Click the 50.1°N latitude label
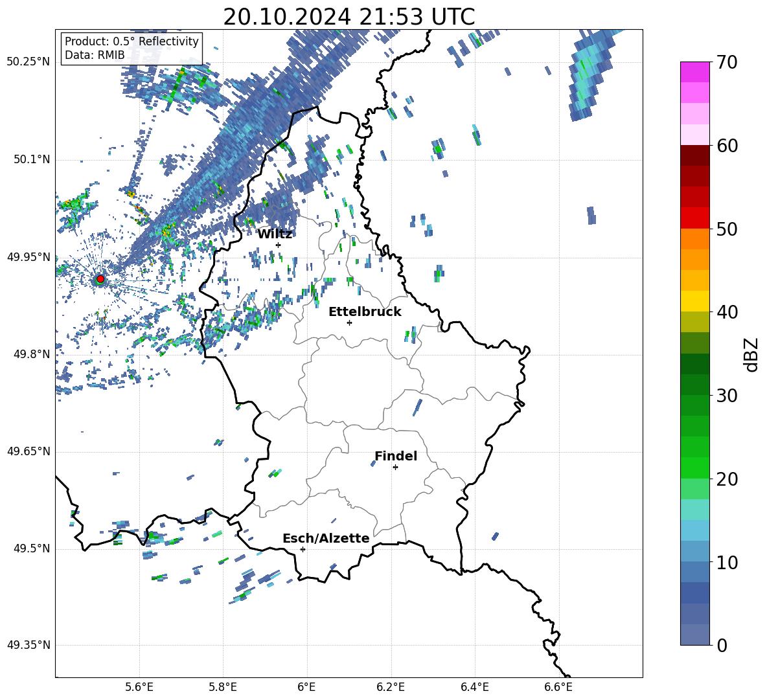 [32, 159]
